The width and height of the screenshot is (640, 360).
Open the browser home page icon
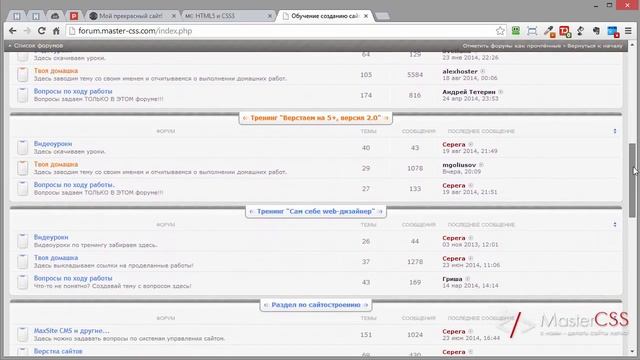point(56,31)
